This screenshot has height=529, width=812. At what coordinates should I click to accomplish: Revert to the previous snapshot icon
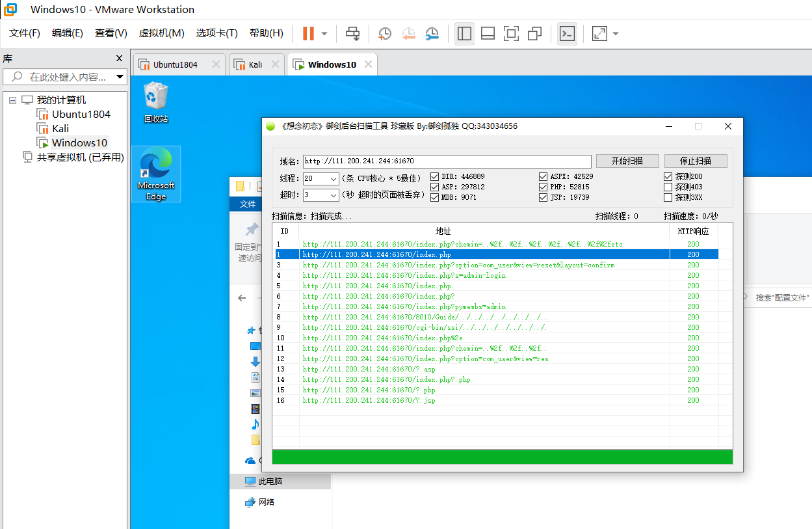[408, 33]
